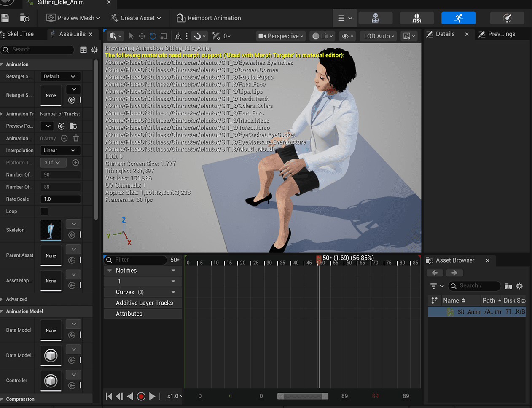Toggle the Loop checkbox
The image size is (532, 408).
44,211
